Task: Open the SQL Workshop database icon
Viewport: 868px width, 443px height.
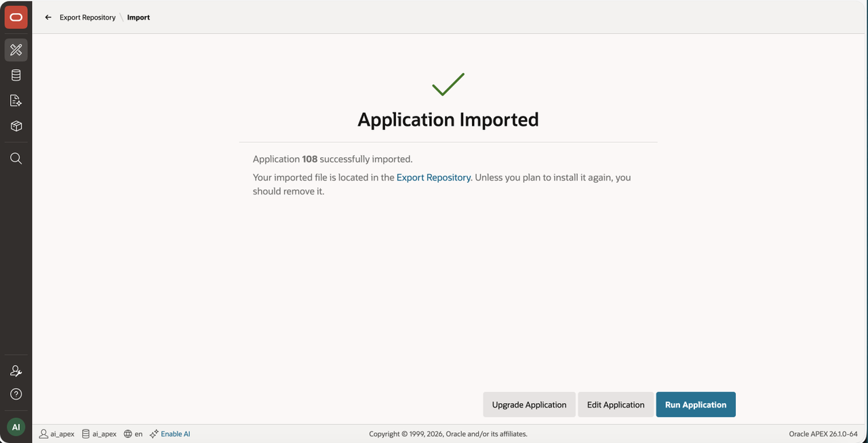Action: click(16, 75)
